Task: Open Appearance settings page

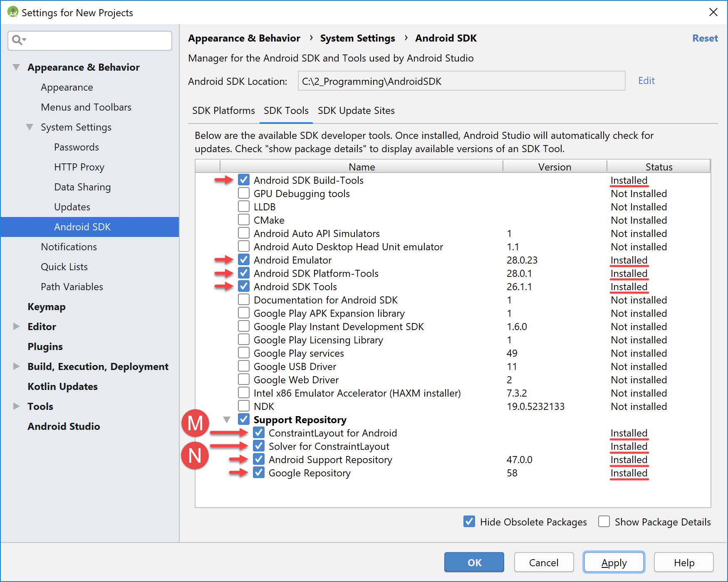Action: coord(67,87)
